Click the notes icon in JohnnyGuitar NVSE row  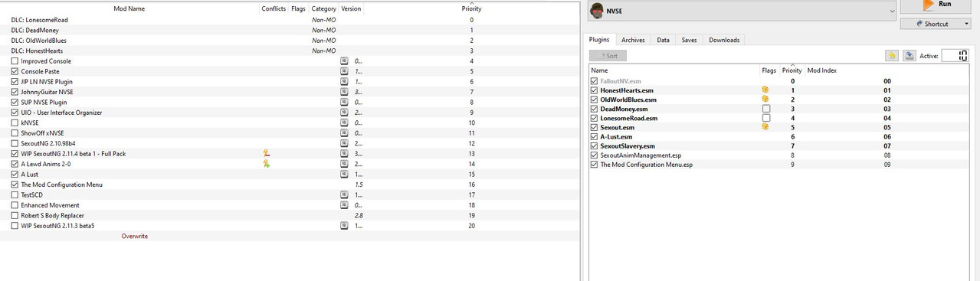(345, 92)
